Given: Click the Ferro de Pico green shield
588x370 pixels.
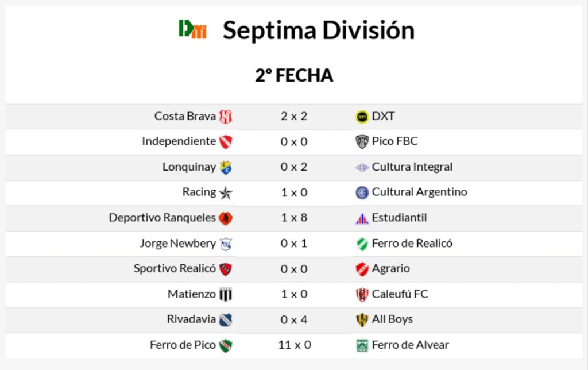Looking at the screenshot, I should pyautogui.click(x=226, y=345).
